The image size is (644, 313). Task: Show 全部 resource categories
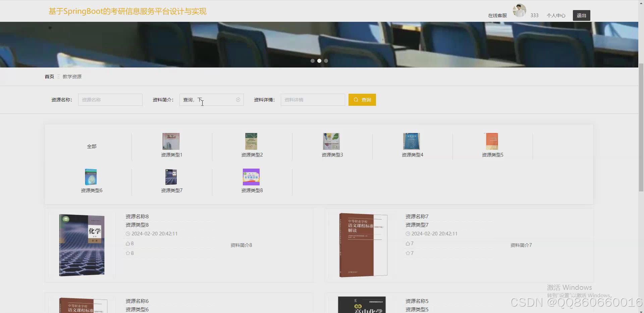click(92, 146)
